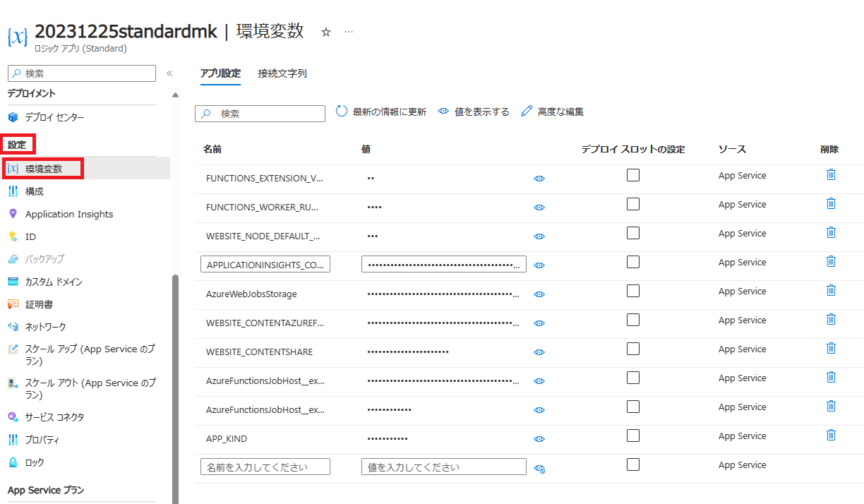Open ネットワーク in the sidebar
The height and width of the screenshot is (504, 864).
(x=45, y=327)
